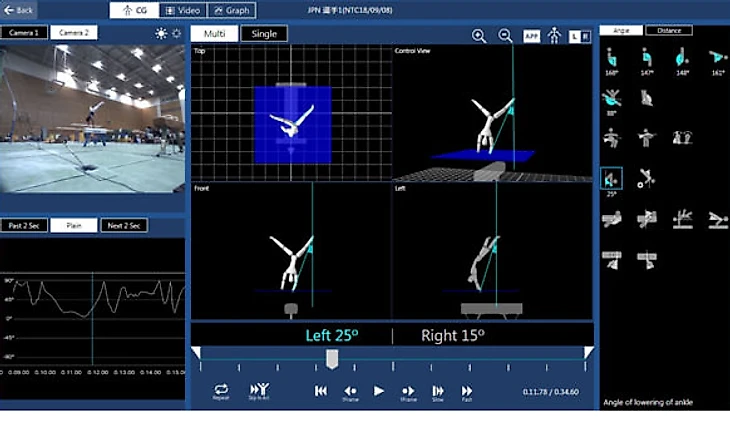Click the human skeleton figure icon
The width and height of the screenshot is (730, 421).
click(x=554, y=35)
